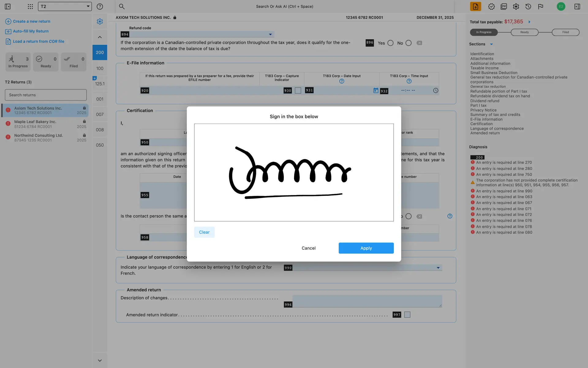Click the Search returns input field

[x=46, y=95]
